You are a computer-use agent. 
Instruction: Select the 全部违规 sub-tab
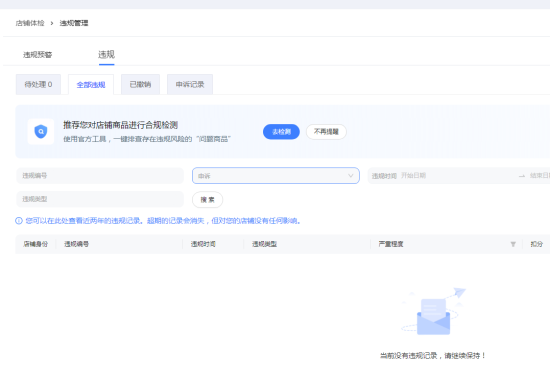91,85
